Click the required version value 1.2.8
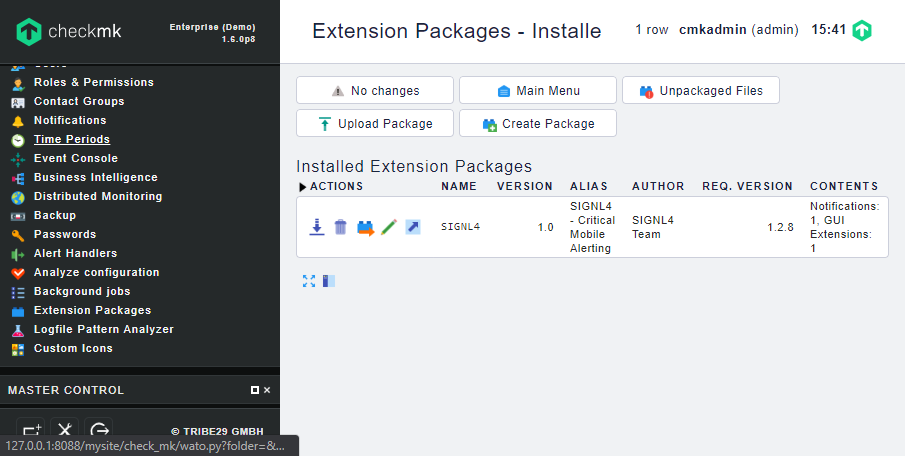905x456 pixels. (780, 227)
